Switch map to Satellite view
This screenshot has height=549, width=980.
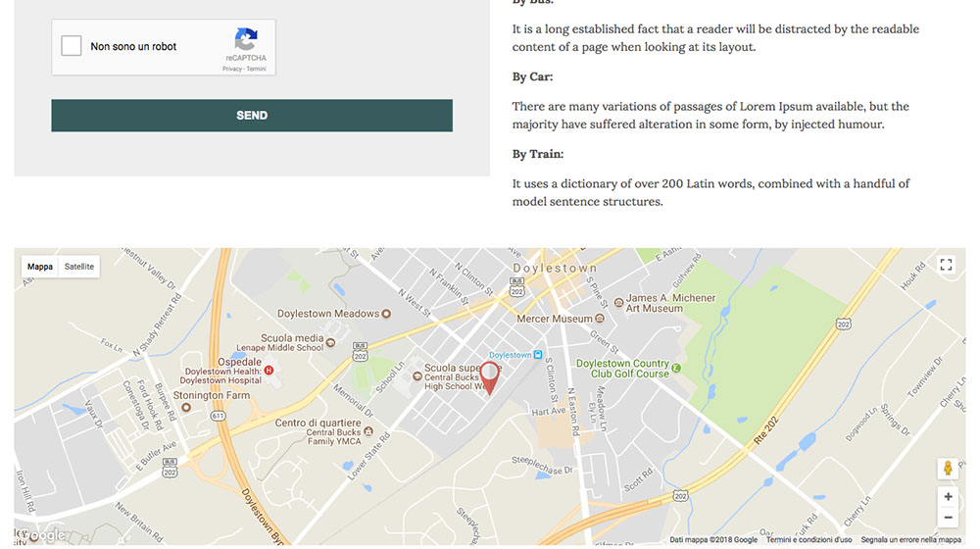[x=79, y=267]
